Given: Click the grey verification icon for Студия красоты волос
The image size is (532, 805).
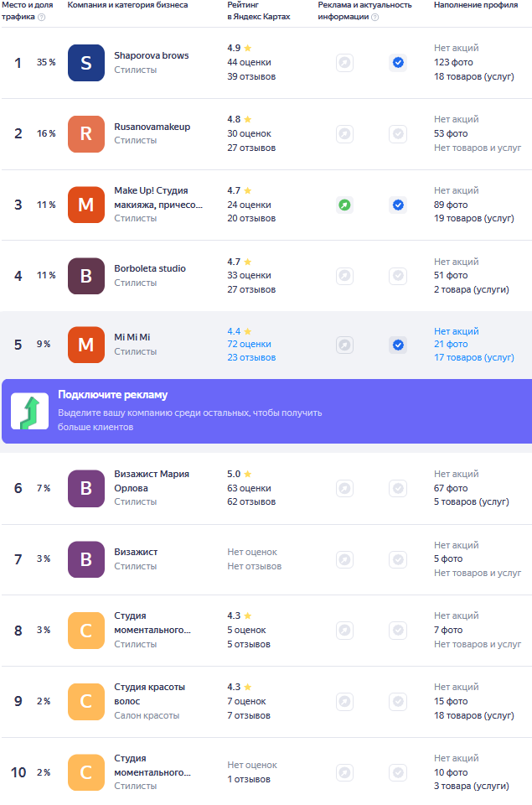Looking at the screenshot, I should click(x=398, y=701).
